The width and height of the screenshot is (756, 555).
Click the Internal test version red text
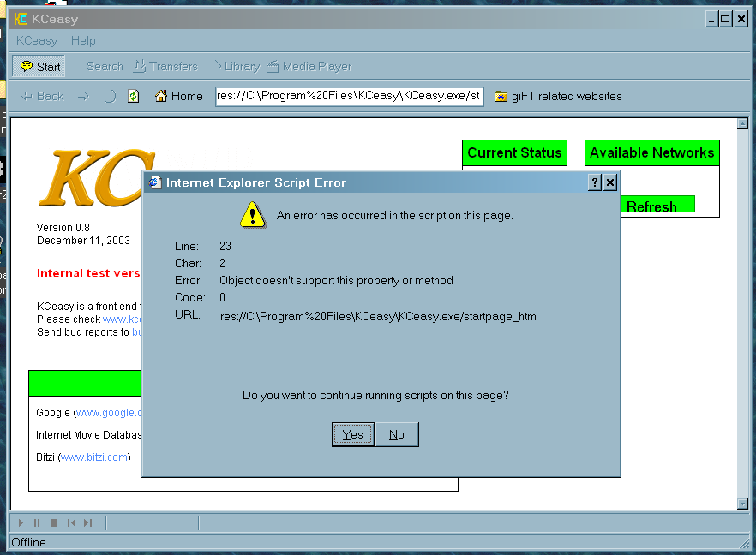tap(89, 274)
